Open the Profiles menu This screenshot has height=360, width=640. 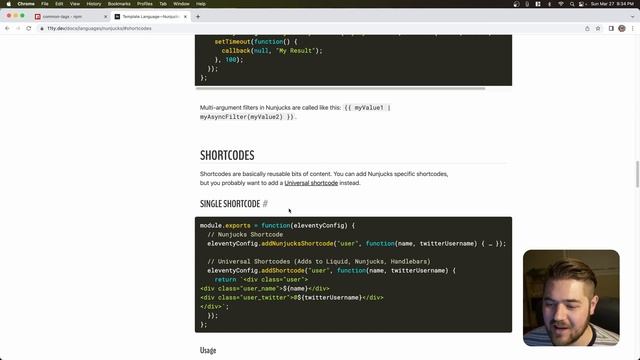[x=144, y=4]
